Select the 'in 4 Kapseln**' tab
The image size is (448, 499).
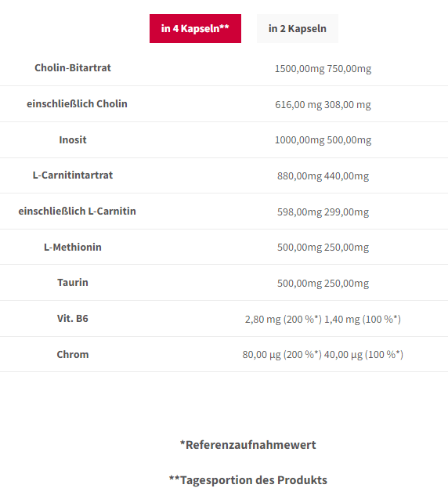click(195, 29)
